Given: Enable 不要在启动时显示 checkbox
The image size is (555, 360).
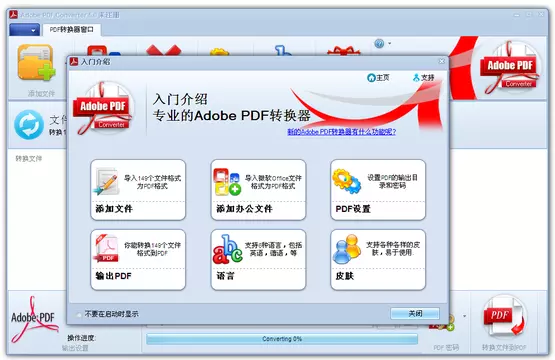Looking at the screenshot, I should (x=79, y=314).
